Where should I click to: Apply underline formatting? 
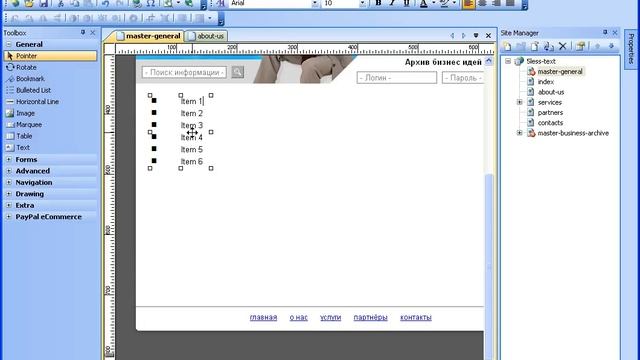coord(407,3)
